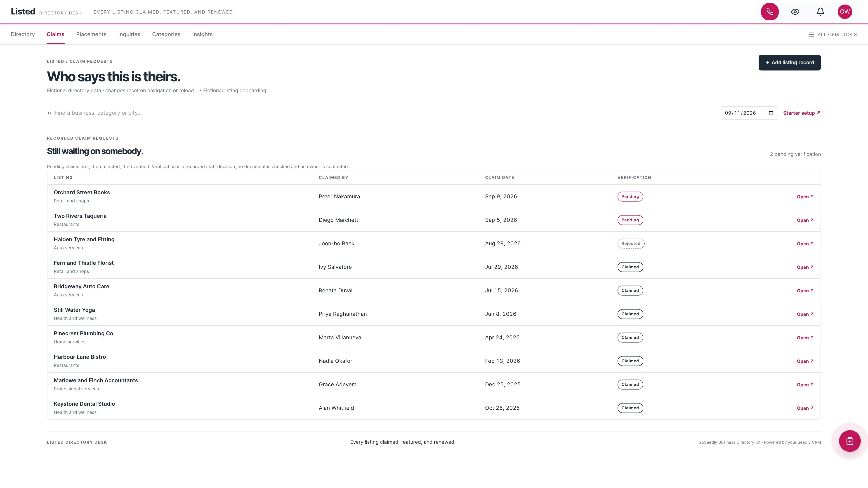The height and width of the screenshot is (488, 868).
Task: Click the Pending badge for Two Rivers Taqueria
Action: click(x=630, y=220)
